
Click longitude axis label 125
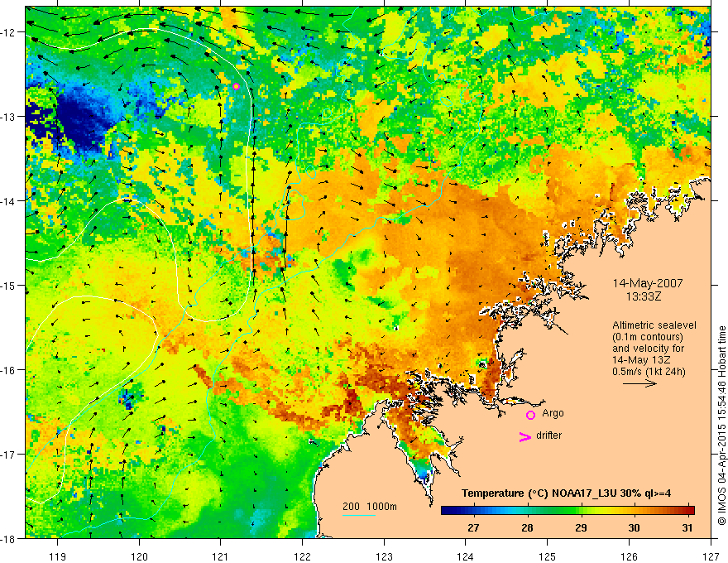pyautogui.click(x=548, y=556)
